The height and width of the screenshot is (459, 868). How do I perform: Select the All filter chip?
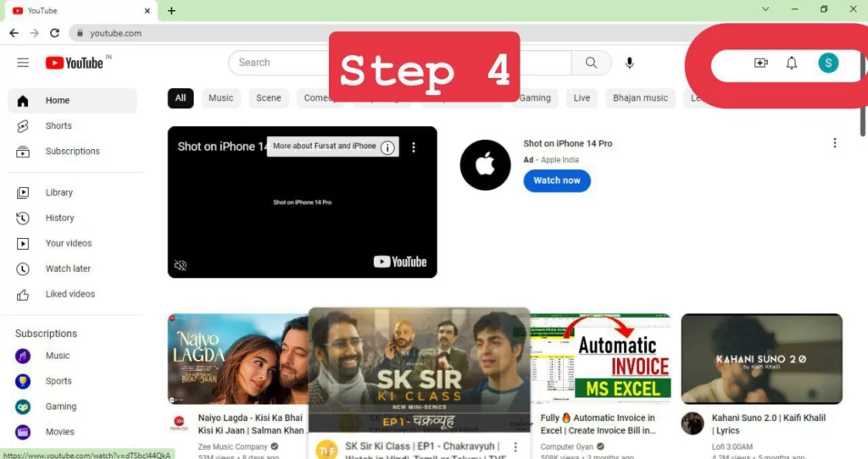[x=181, y=98]
